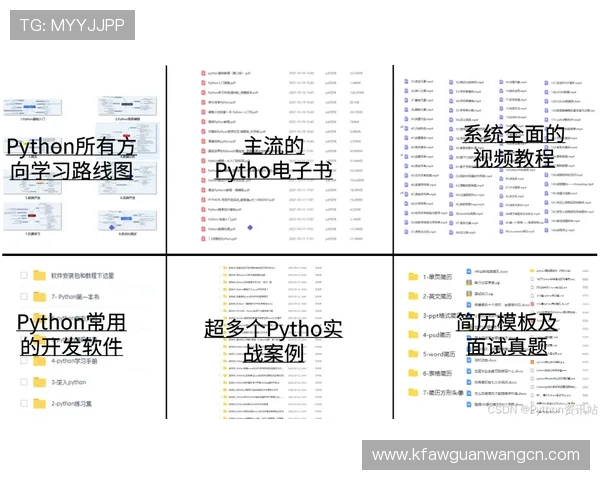Viewport: 600px width, 480px height.
Task: Open the 1-单页简历 folder icon
Action: [x=413, y=276]
